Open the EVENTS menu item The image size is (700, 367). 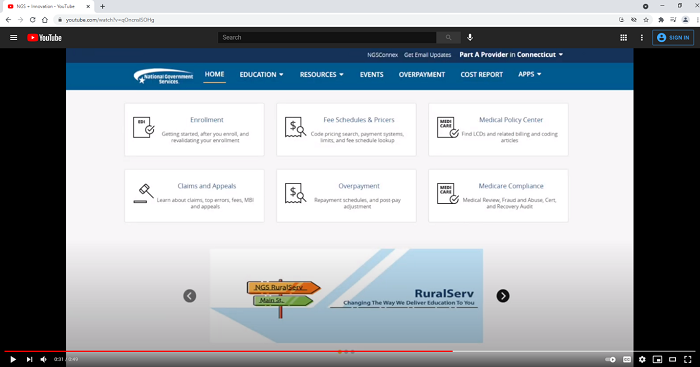pyautogui.click(x=371, y=75)
